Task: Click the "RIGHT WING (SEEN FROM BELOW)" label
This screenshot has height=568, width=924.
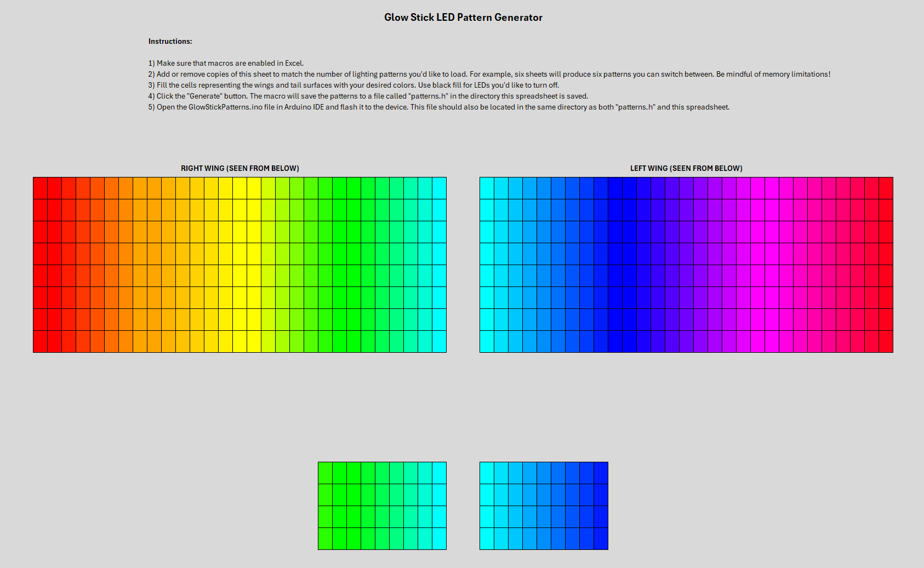Action: (240, 168)
